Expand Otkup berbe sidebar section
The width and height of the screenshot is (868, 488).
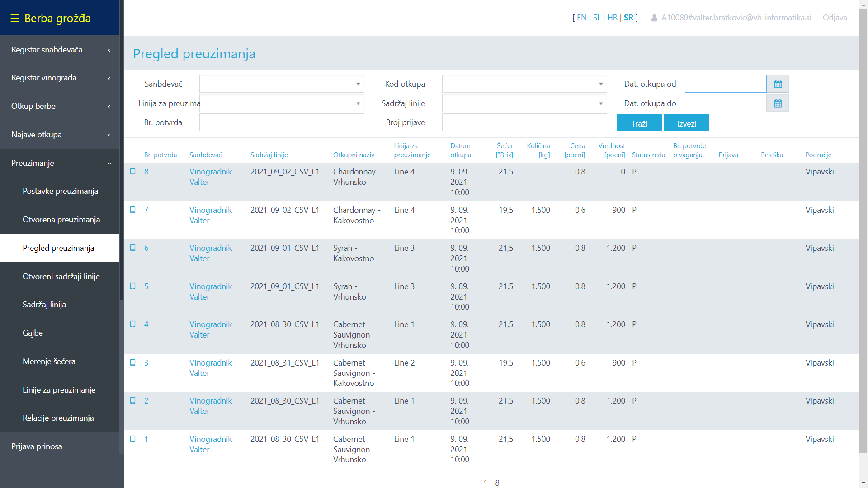pos(59,106)
